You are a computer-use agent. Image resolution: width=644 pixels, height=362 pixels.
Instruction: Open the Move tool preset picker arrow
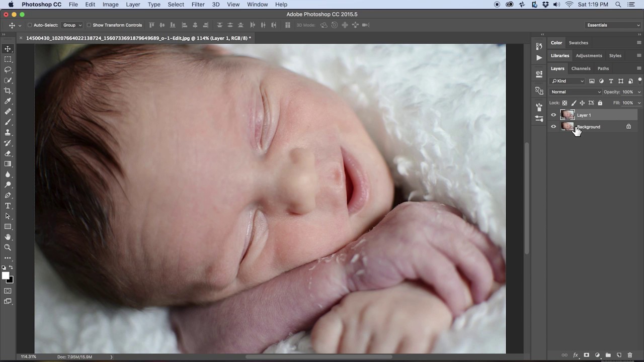(x=20, y=25)
